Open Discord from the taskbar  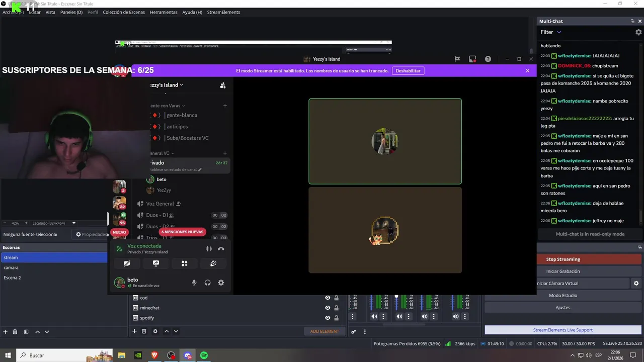click(x=188, y=355)
